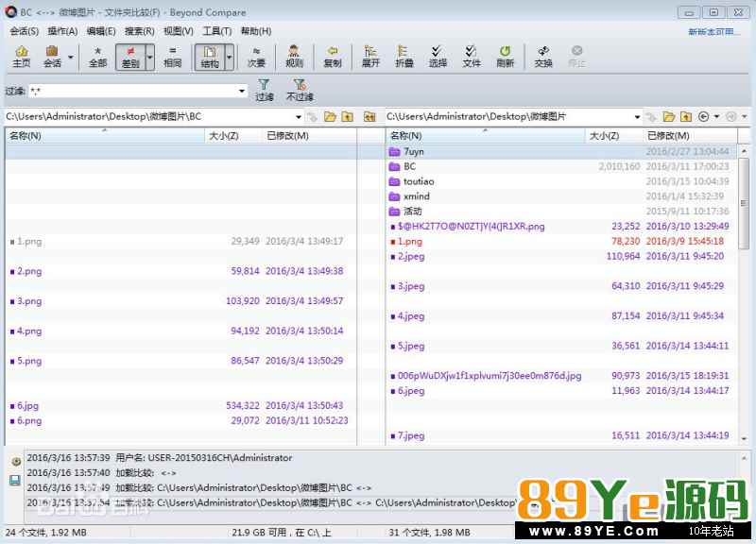Open dropdown arrow next to 结构
The width and height of the screenshot is (756, 544).
pyautogui.click(x=230, y=57)
